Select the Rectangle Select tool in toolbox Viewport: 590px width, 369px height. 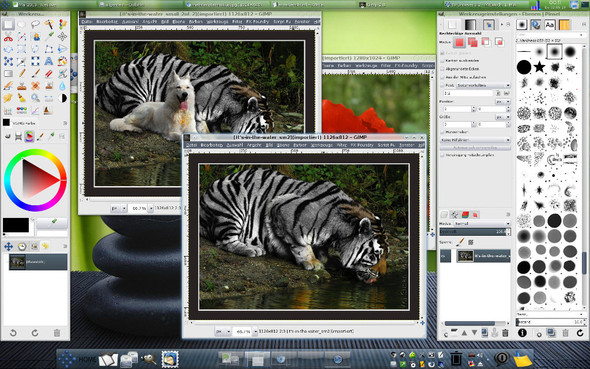8,25
